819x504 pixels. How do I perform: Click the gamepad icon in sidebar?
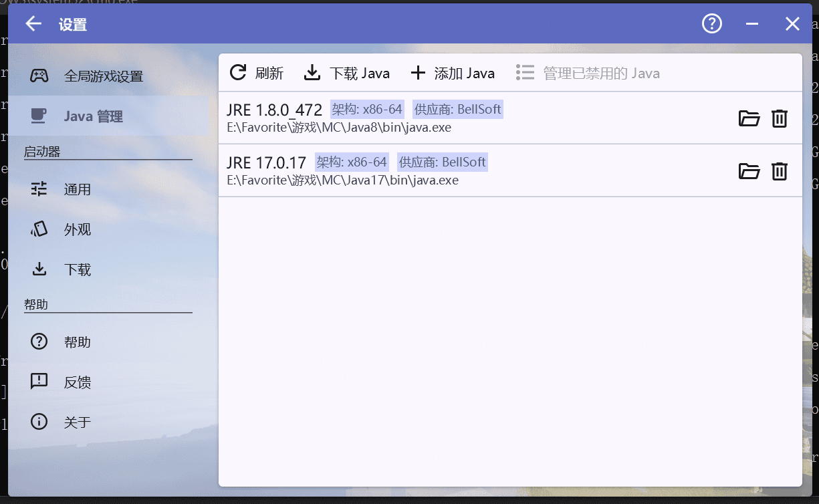pos(39,76)
